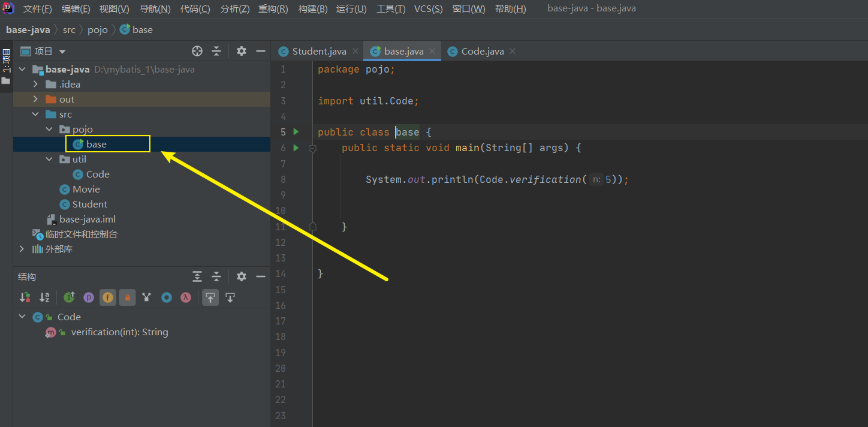Select the Code class in the Project tree
Screen dimensions: 868x427
[91, 174]
